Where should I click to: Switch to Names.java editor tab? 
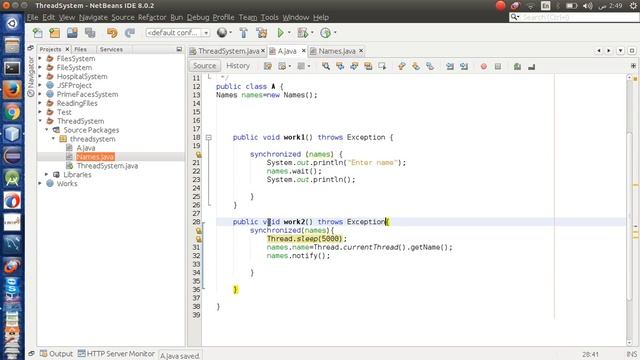[337, 51]
